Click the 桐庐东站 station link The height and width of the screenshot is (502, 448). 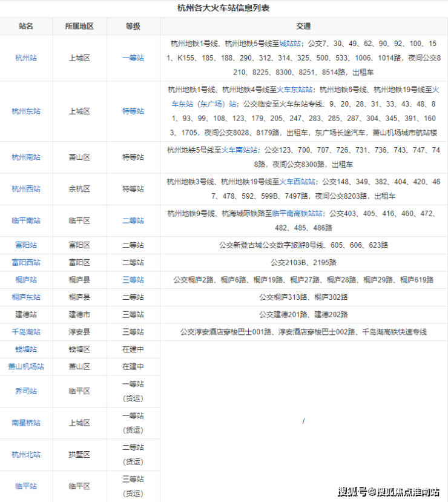(x=26, y=297)
